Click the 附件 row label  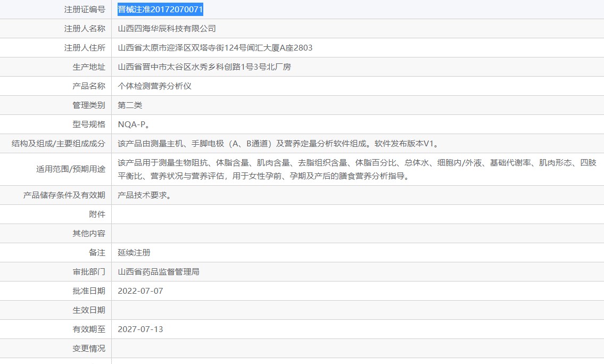click(97, 214)
